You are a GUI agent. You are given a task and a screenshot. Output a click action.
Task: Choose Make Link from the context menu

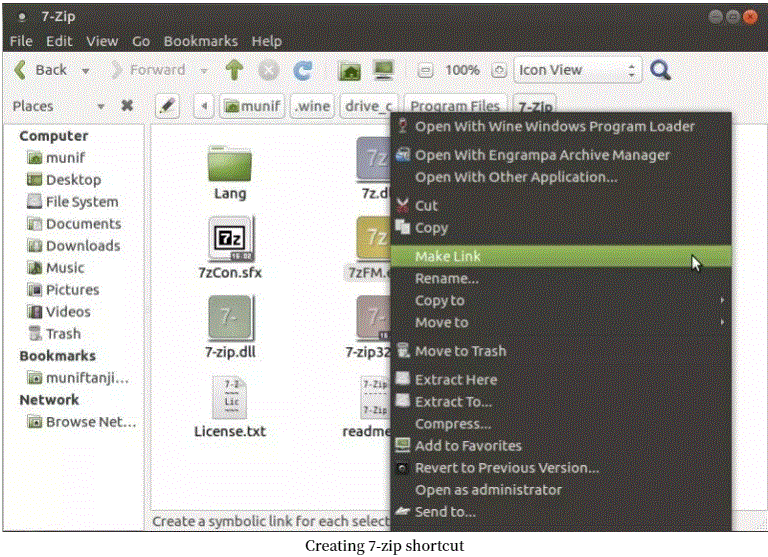pos(561,256)
